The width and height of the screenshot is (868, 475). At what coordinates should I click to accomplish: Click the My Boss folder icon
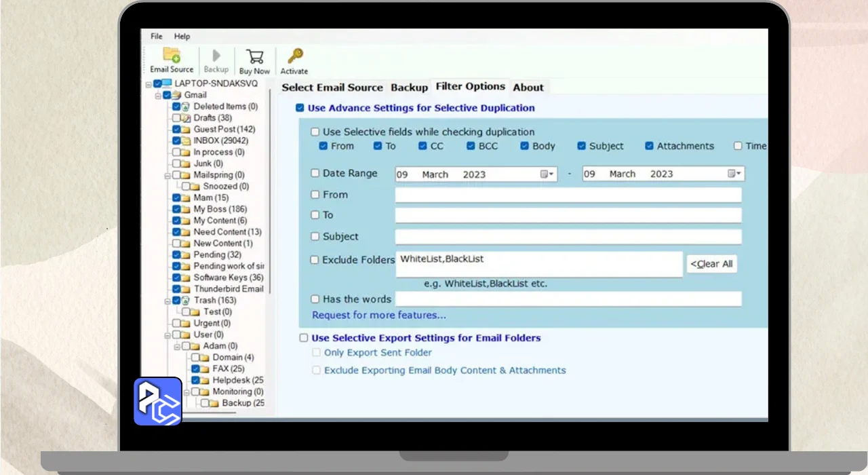[x=186, y=209]
